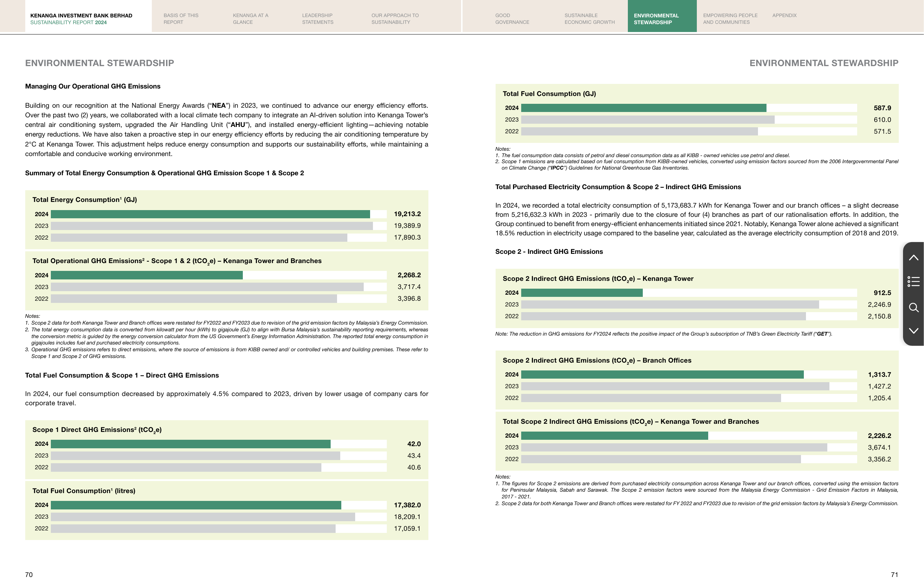Select the 17,382.0 fuel litres value
This screenshot has height=588, width=924.
[x=407, y=505]
